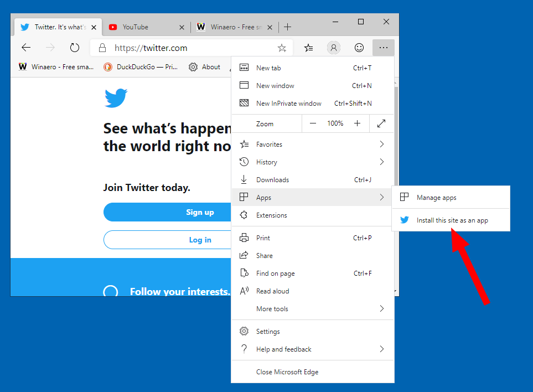Click the page vertical scrollbar

click(396, 136)
